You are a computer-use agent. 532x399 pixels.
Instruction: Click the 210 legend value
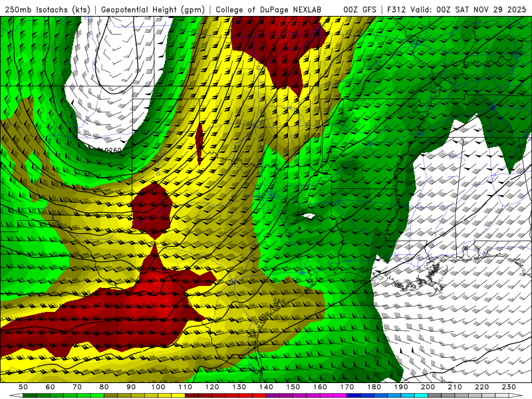455,387
